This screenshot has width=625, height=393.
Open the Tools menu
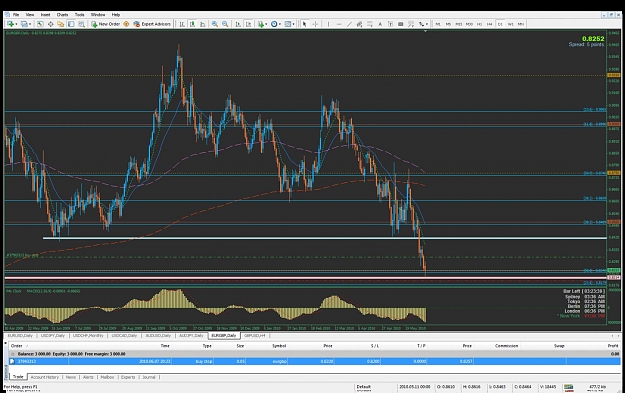pyautogui.click(x=80, y=15)
